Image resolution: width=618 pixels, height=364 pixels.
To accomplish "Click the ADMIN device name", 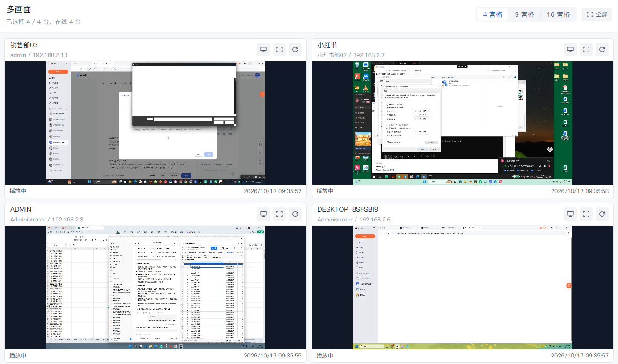I will 21,209.
